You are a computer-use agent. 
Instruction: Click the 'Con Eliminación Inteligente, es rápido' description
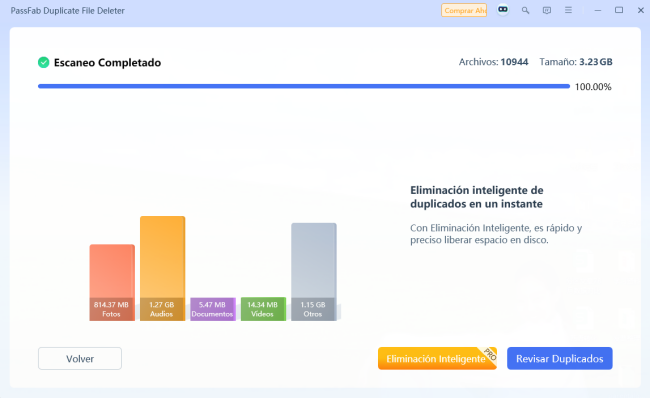(x=496, y=234)
